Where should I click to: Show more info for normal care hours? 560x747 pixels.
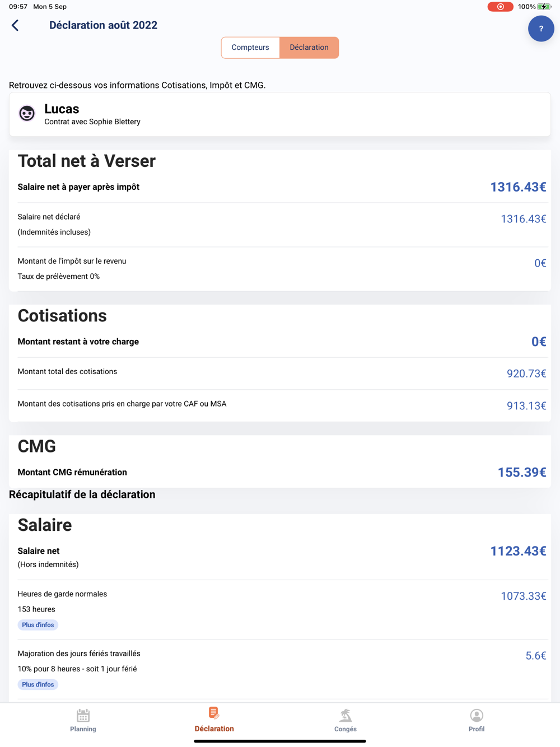pos(38,625)
